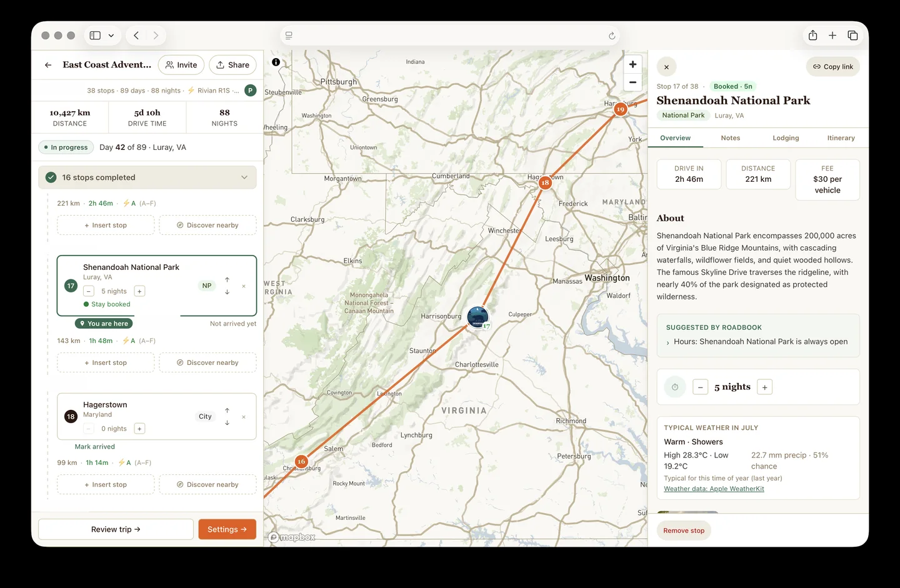Open trip Settings
This screenshot has width=900, height=588.
click(227, 529)
